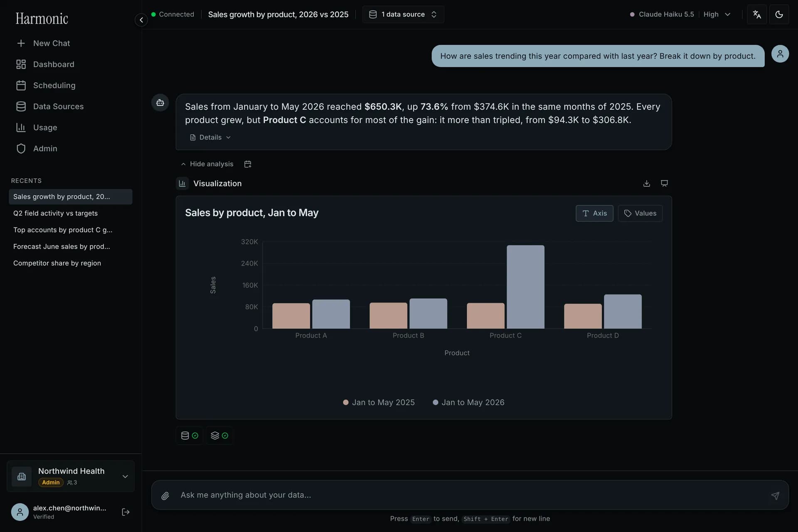This screenshot has width=798, height=532.
Task: Toggle dark mode moon icon
Action: [x=779, y=15]
